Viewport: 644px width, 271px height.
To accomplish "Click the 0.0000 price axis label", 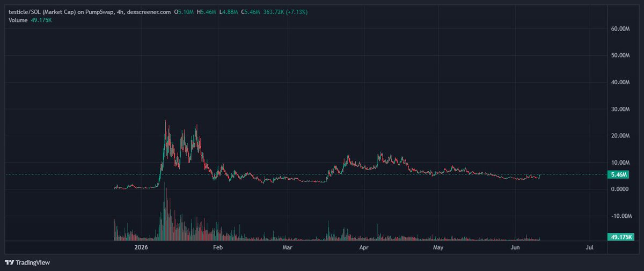I will point(620,189).
